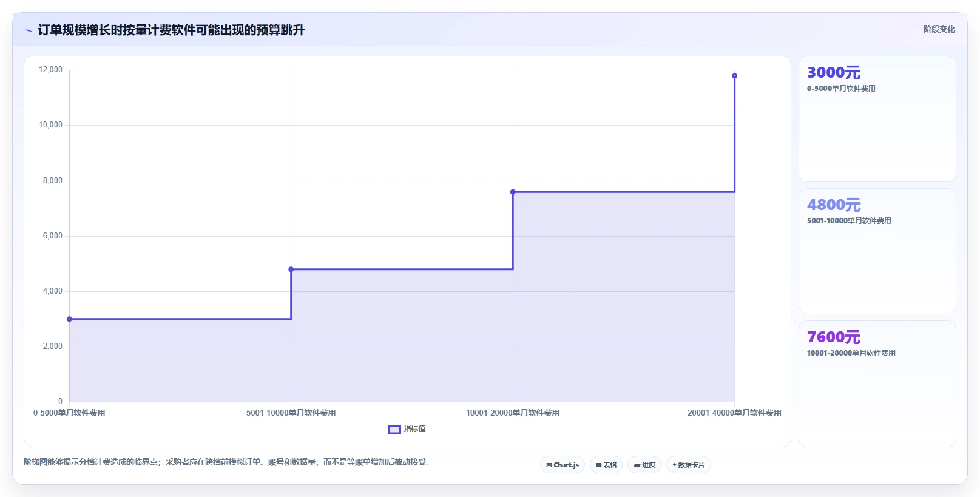
Task: Click the 7600 data point on the chart
Action: [513, 192]
